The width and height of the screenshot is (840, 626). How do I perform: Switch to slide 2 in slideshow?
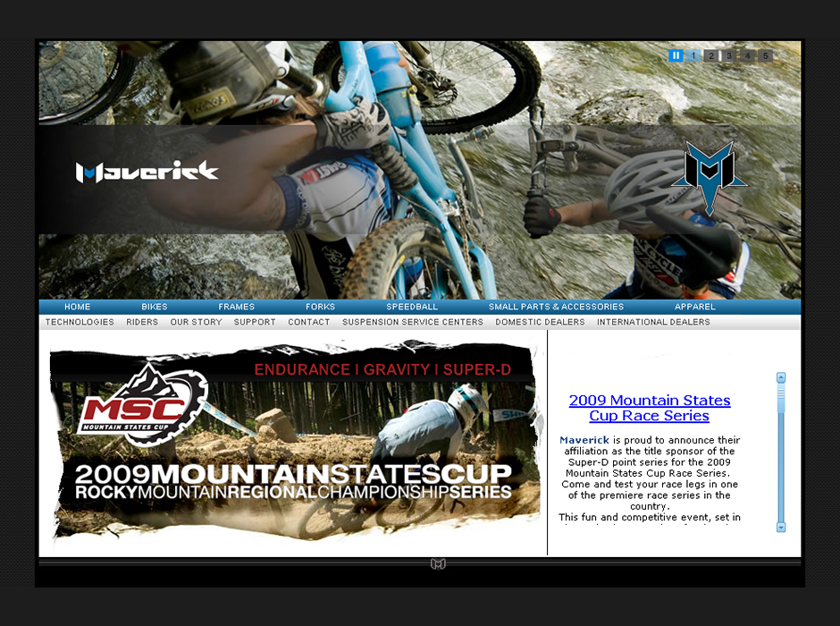pos(711,55)
